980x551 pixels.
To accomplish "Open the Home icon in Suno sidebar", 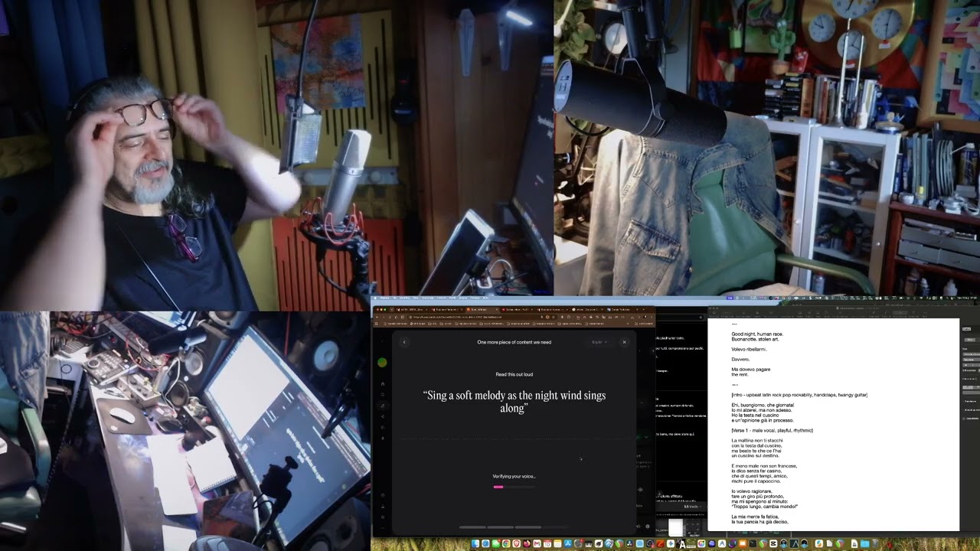I will [382, 383].
